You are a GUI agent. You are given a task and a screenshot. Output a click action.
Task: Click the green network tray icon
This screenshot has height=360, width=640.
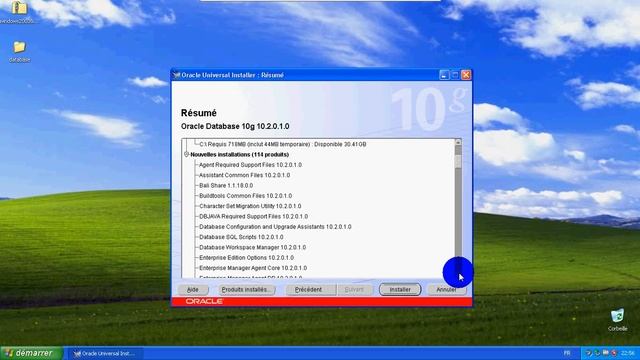point(597,353)
